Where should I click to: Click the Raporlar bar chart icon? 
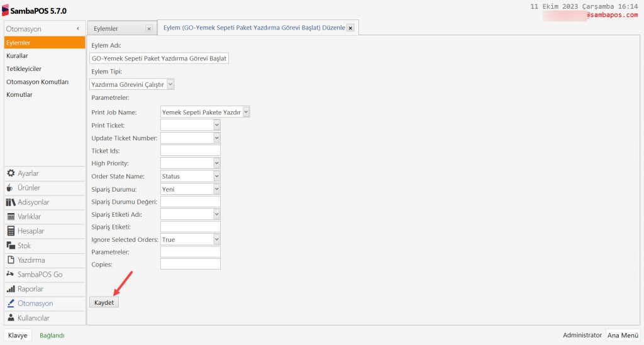pos(11,289)
